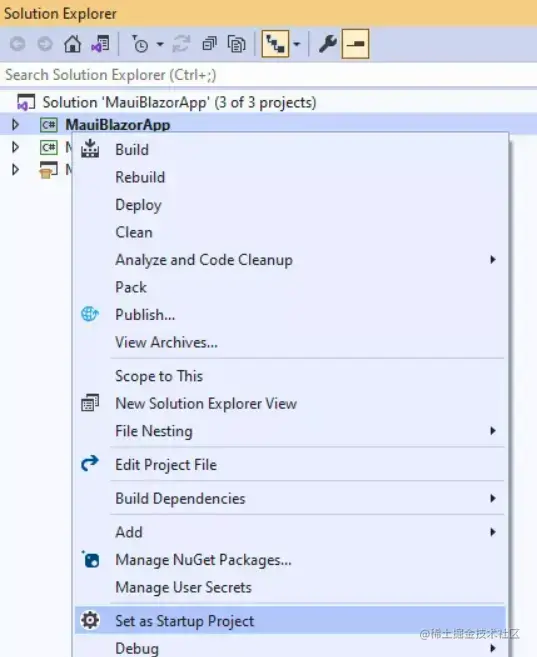Open the Pending Changes Filter clock icon

(x=140, y=44)
